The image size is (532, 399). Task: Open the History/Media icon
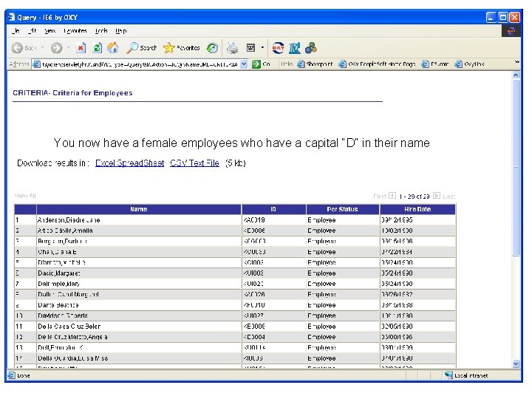pyautogui.click(x=212, y=48)
